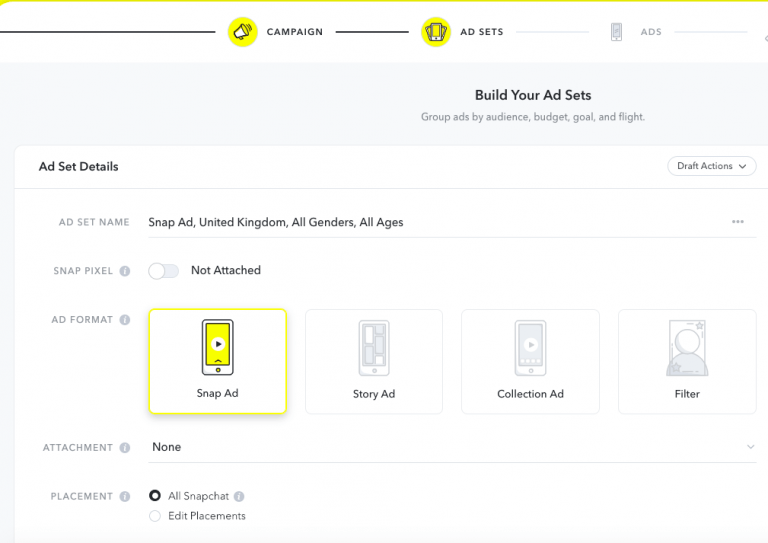Image resolution: width=768 pixels, height=543 pixels.
Task: Click info icon beside Ad Format
Action: tap(125, 320)
